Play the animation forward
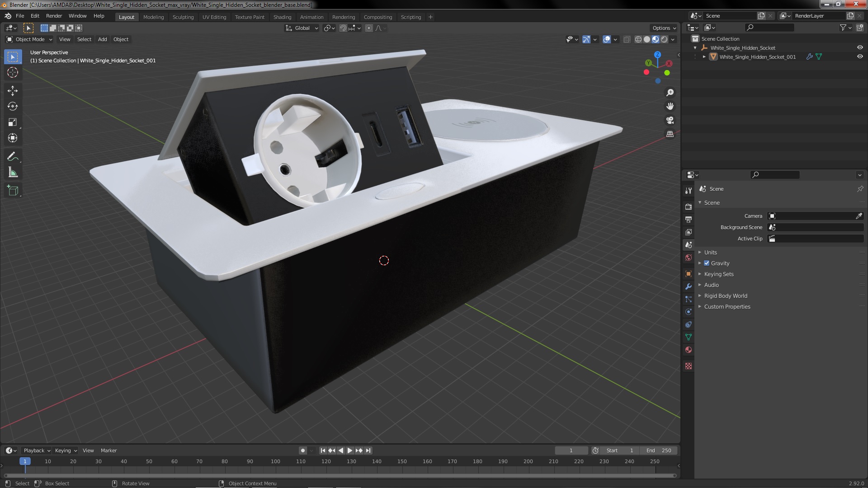Image resolution: width=868 pixels, height=488 pixels. pos(349,450)
